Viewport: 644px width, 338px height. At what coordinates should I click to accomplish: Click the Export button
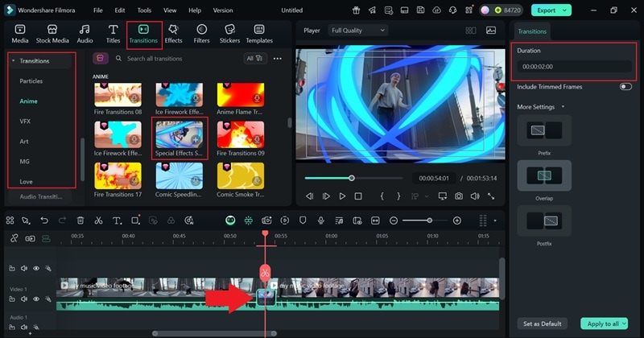[x=546, y=10]
